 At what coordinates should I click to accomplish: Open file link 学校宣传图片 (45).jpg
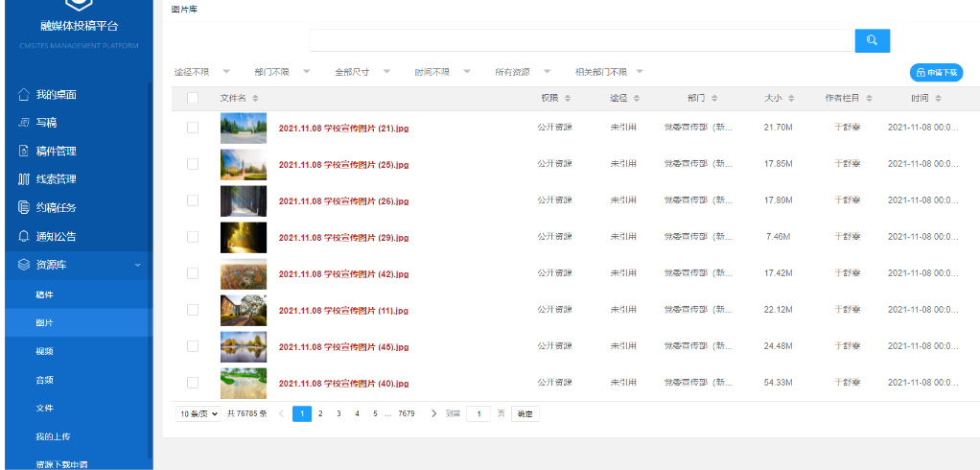pos(343,346)
